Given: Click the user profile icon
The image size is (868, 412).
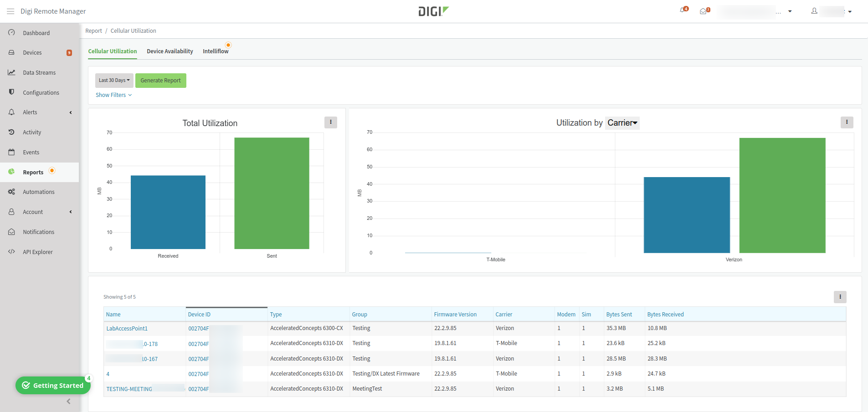Looking at the screenshot, I should (814, 11).
